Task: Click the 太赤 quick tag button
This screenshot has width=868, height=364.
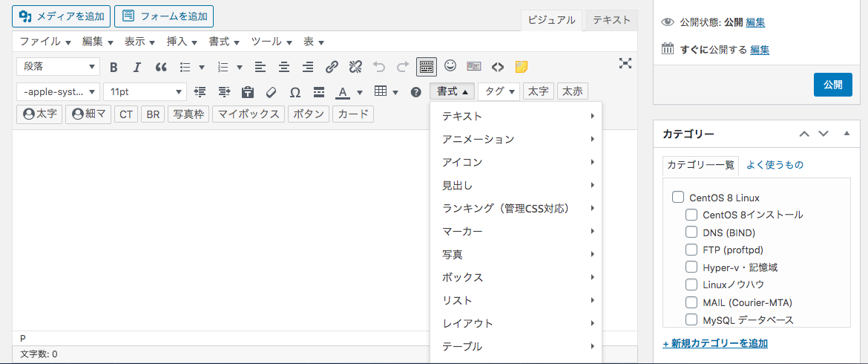Action: pyautogui.click(x=573, y=91)
